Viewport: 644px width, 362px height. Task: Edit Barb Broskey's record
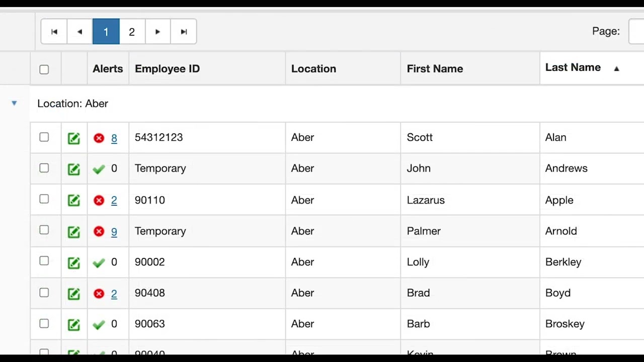74,324
